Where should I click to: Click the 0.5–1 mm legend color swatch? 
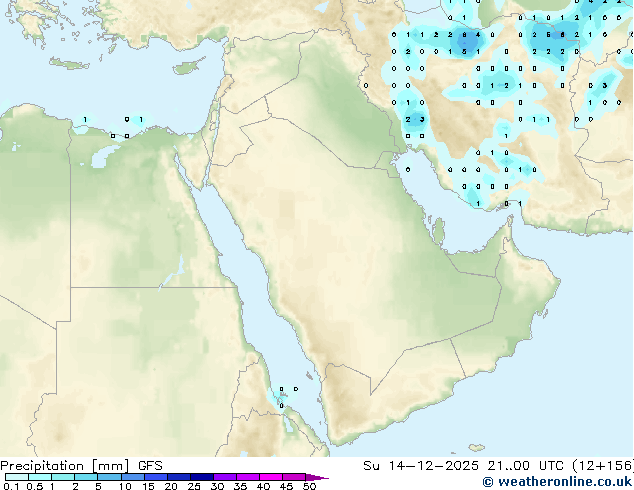40,477
